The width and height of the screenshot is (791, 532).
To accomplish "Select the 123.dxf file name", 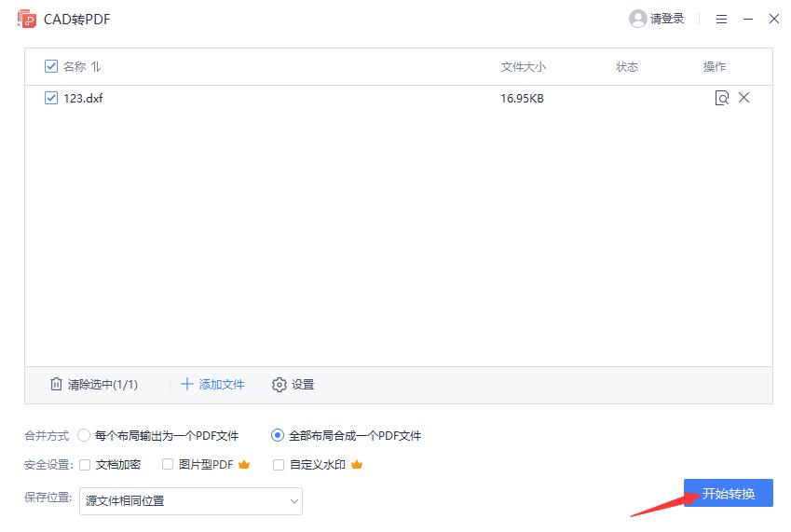I will coord(83,99).
